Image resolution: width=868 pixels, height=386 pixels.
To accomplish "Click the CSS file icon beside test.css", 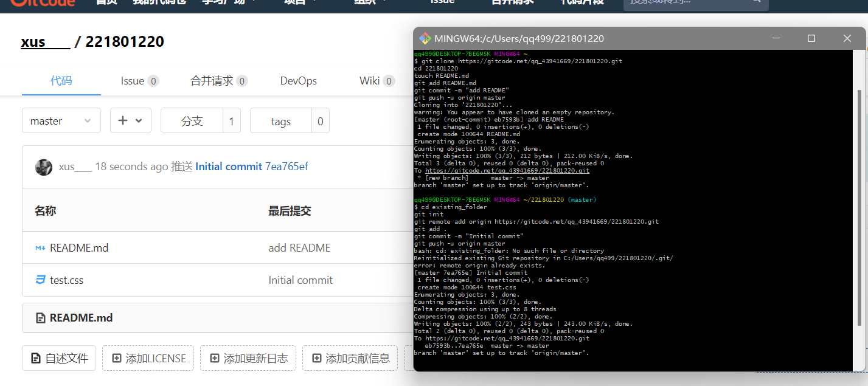I will [40, 280].
